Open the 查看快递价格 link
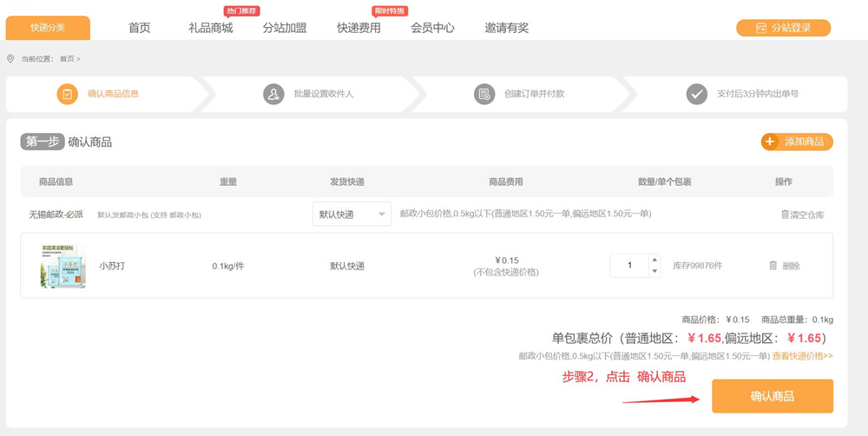 click(802, 356)
